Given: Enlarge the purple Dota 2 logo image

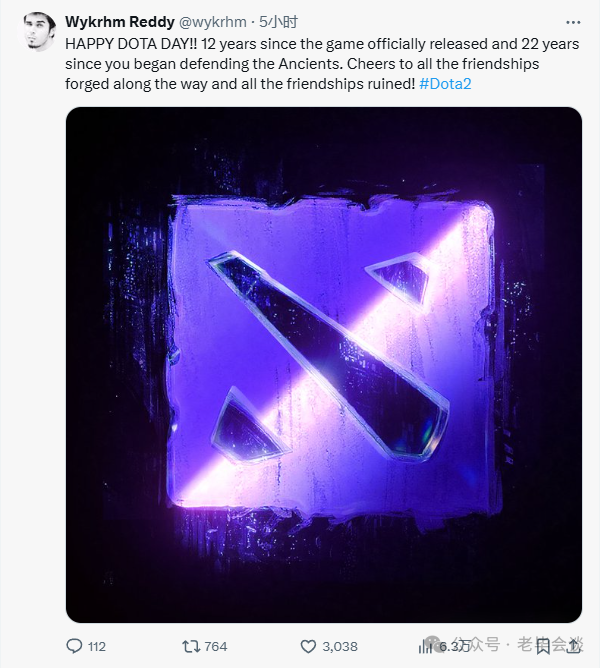Looking at the screenshot, I should 324,365.
